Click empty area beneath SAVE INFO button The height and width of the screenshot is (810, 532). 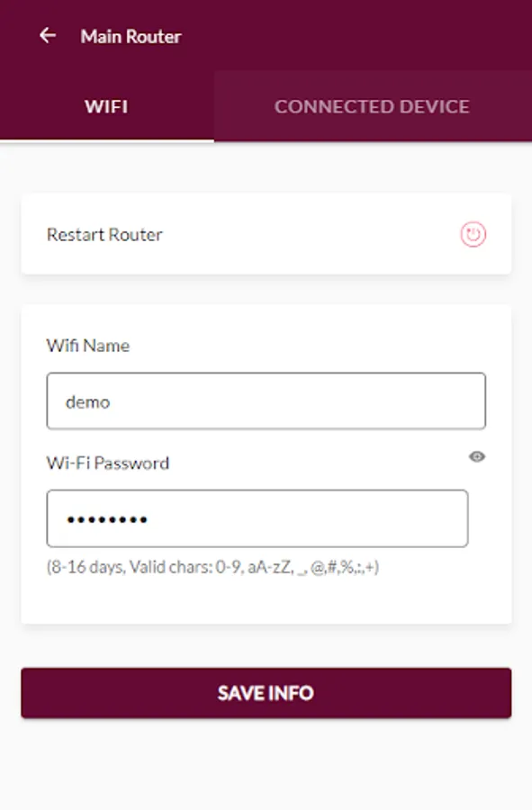pyautogui.click(x=266, y=764)
